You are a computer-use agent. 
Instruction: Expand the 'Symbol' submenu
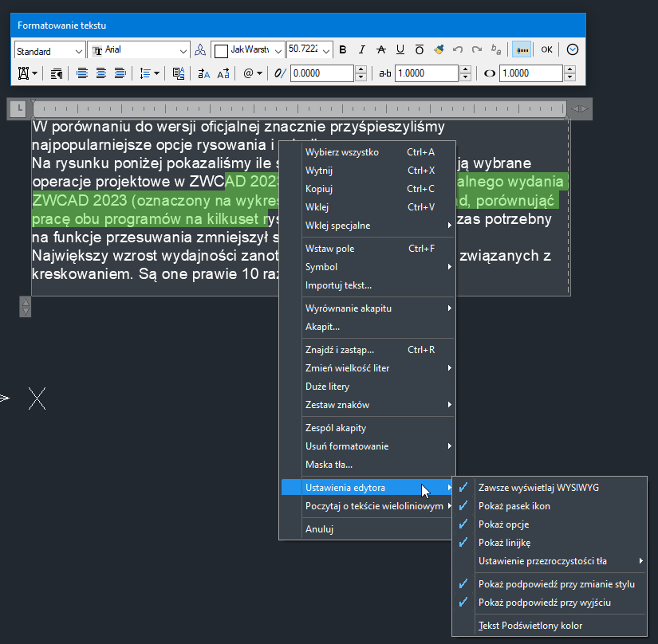368,267
